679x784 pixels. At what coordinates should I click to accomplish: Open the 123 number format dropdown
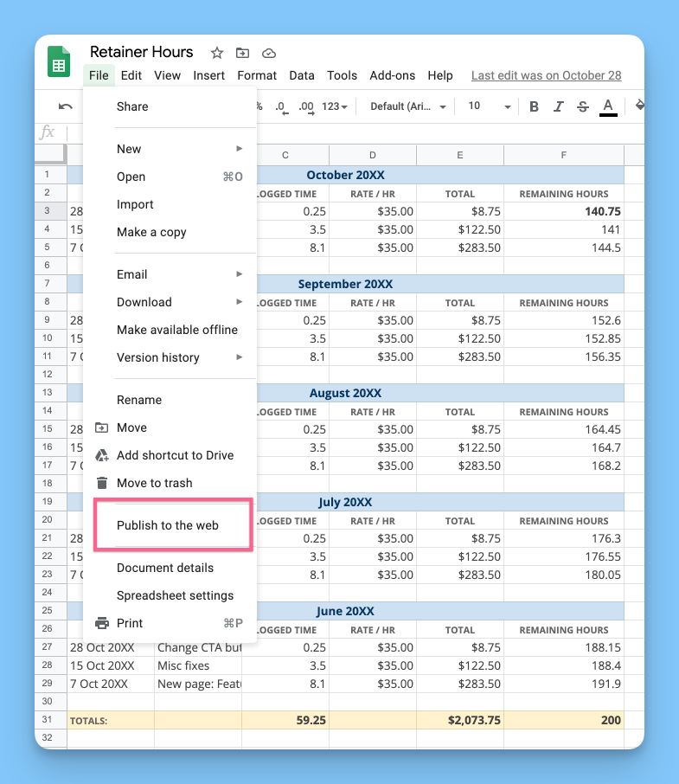tap(335, 106)
